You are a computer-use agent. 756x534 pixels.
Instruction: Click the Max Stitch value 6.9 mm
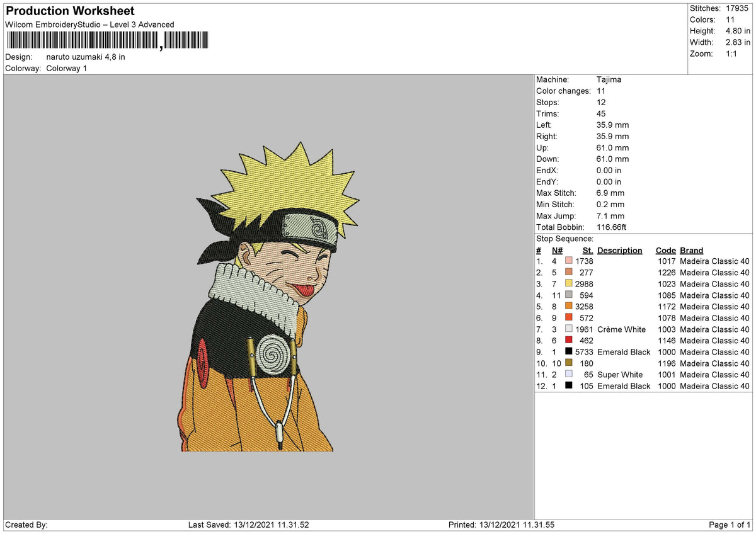tap(610, 193)
